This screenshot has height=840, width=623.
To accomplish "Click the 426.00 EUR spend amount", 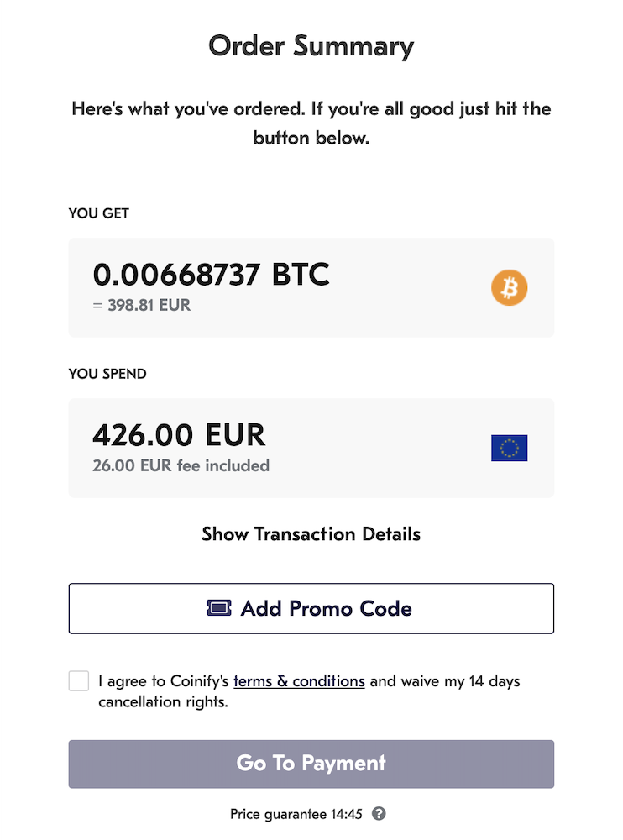I will 179,435.
